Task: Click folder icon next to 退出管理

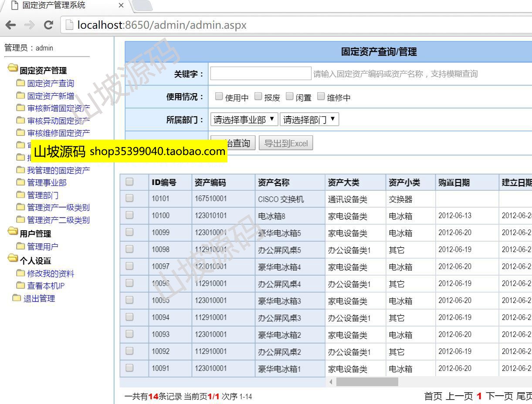Action: click(17, 298)
